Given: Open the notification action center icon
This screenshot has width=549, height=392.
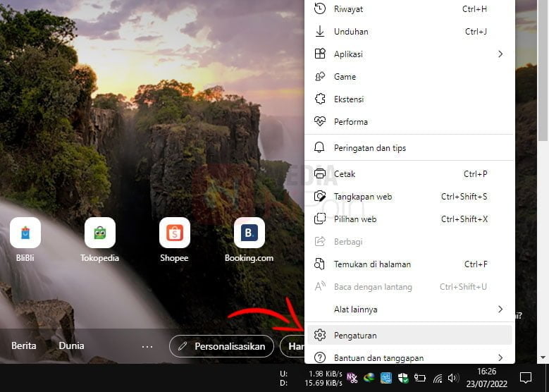Looking at the screenshot, I should (x=526, y=378).
